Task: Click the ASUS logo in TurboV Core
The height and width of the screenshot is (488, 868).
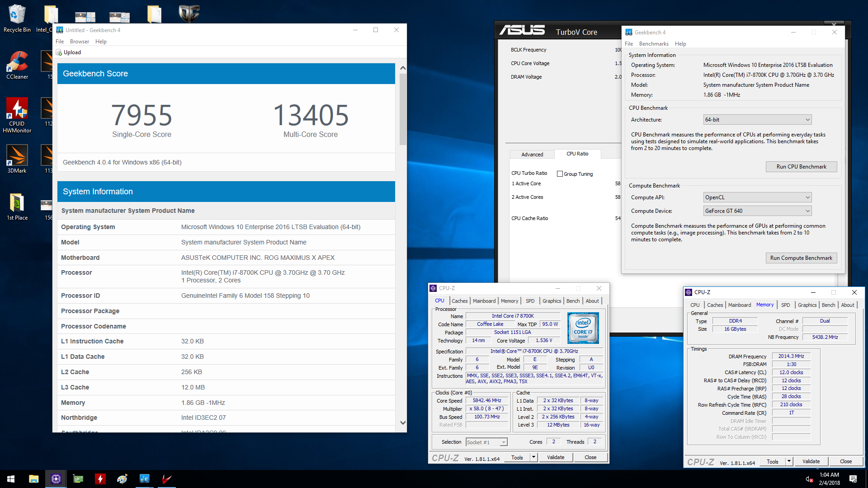Action: pyautogui.click(x=522, y=30)
